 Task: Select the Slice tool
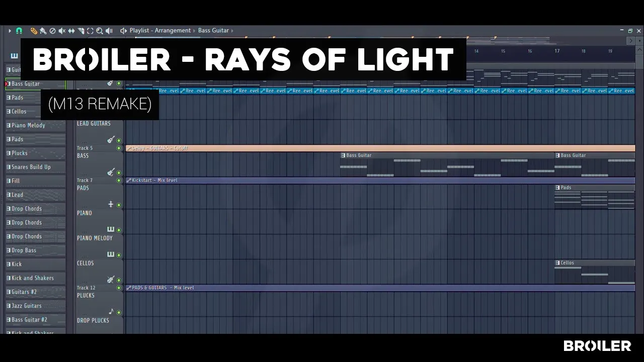(81, 31)
